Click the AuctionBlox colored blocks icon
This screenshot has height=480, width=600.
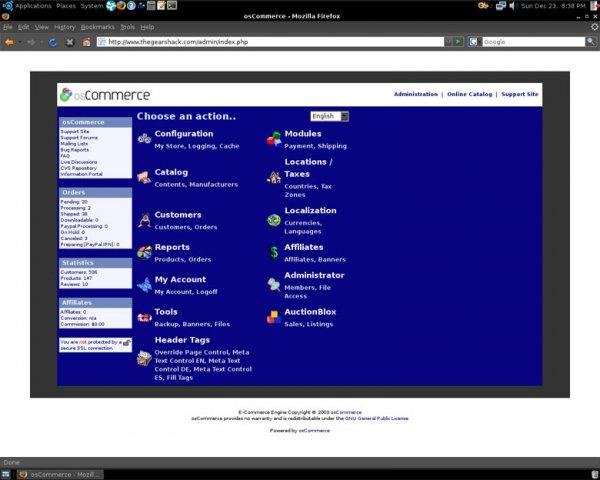274,317
